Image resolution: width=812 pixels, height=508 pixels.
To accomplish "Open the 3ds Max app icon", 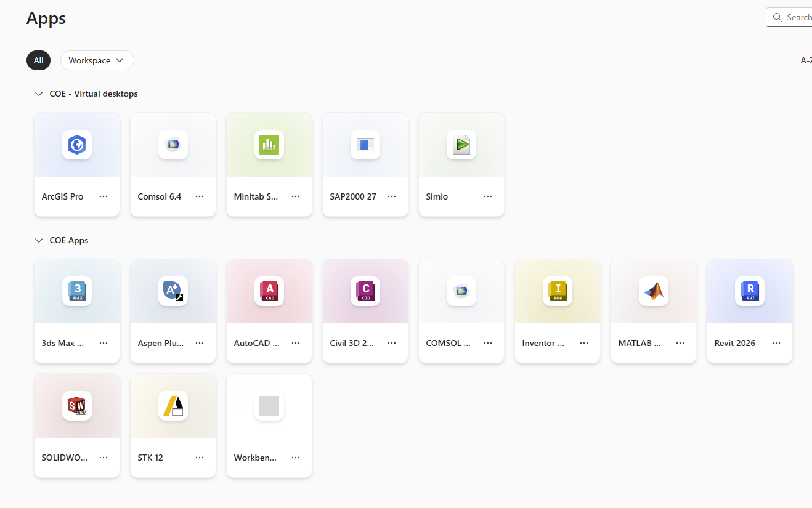I will 77,291.
